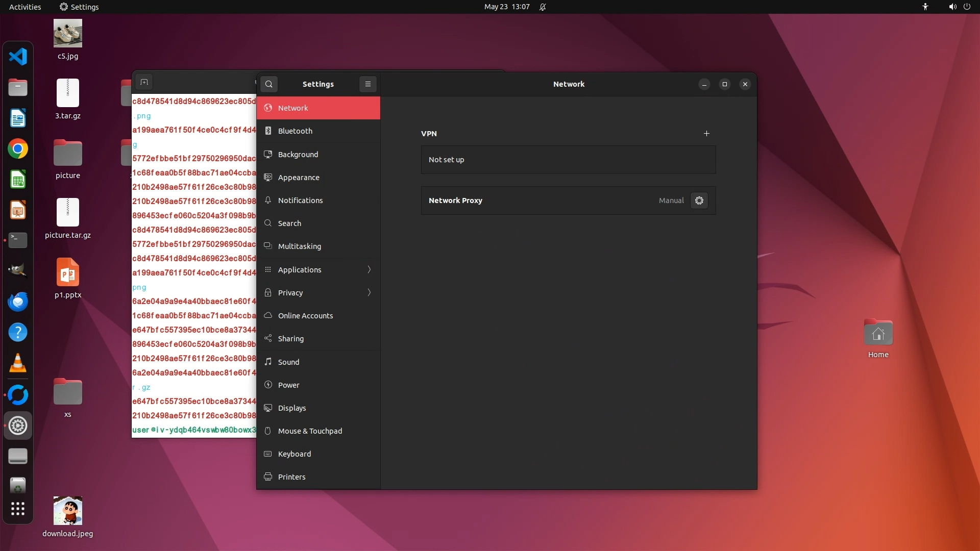This screenshot has height=551, width=980.
Task: Open VLC media player in dock
Action: pos(18,363)
